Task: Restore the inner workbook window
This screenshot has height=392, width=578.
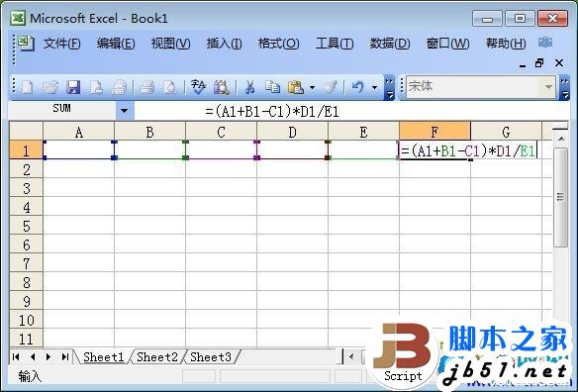Action: [539, 63]
